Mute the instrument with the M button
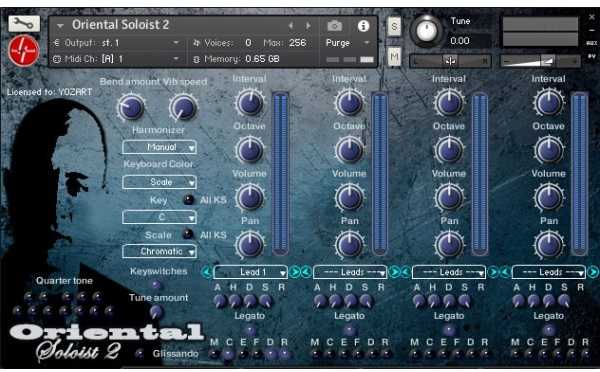The width and height of the screenshot is (600, 372). click(394, 57)
